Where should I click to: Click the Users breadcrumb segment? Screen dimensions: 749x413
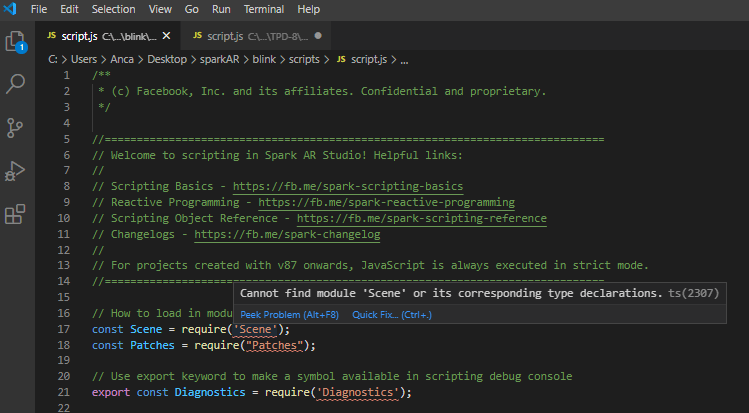click(x=84, y=59)
